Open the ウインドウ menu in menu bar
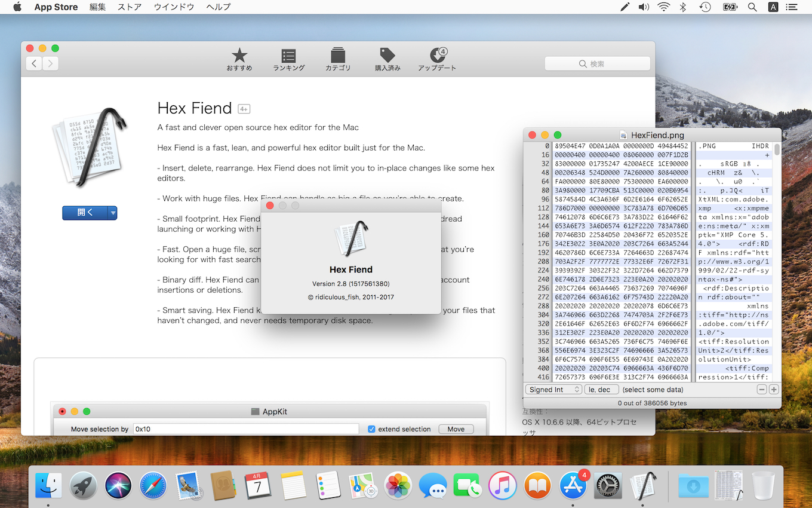812x508 pixels. (x=174, y=7)
